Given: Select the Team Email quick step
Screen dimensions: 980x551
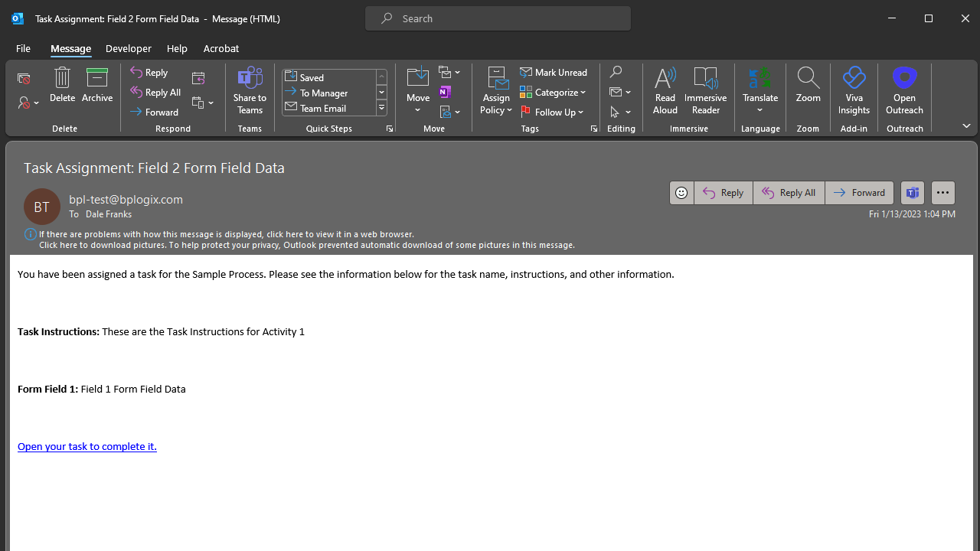Looking at the screenshot, I should 329,108.
